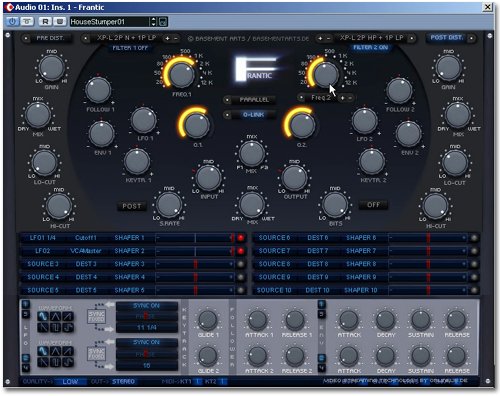500x396 pixels.
Task: Select LFO page 1 tab
Action: 25,304
